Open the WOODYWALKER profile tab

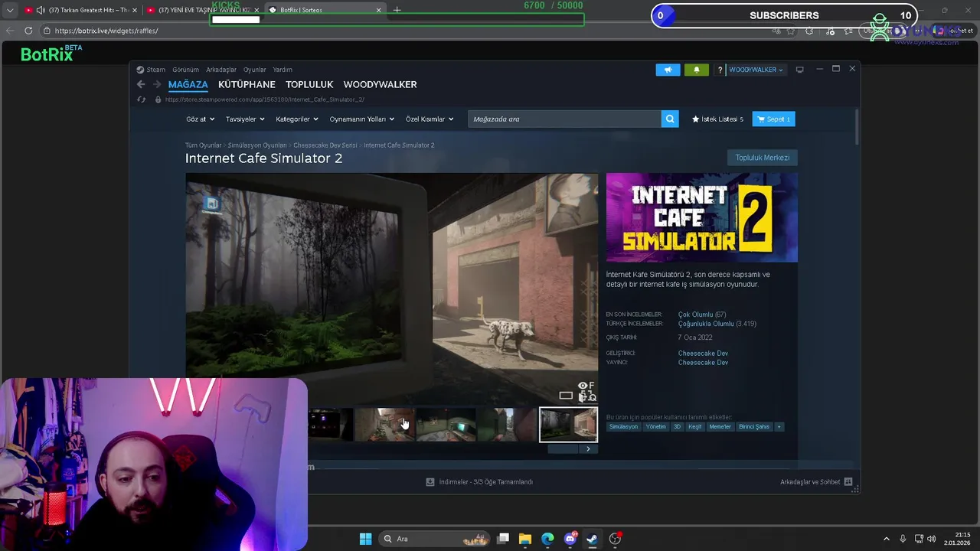pyautogui.click(x=380, y=84)
